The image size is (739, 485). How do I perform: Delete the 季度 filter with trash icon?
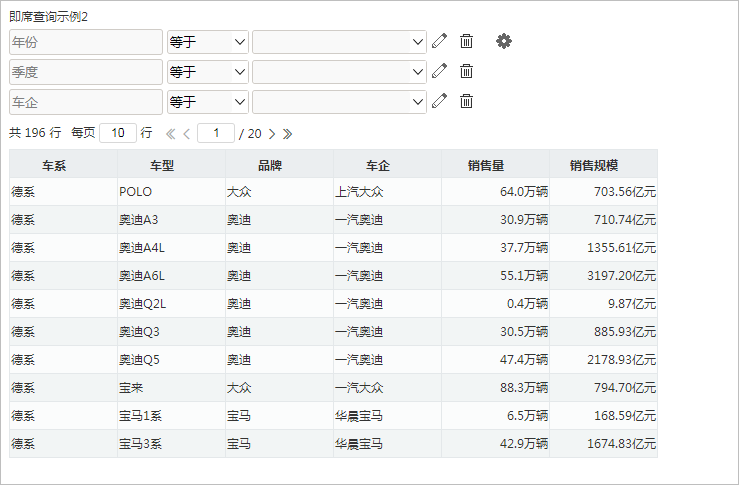pos(467,71)
